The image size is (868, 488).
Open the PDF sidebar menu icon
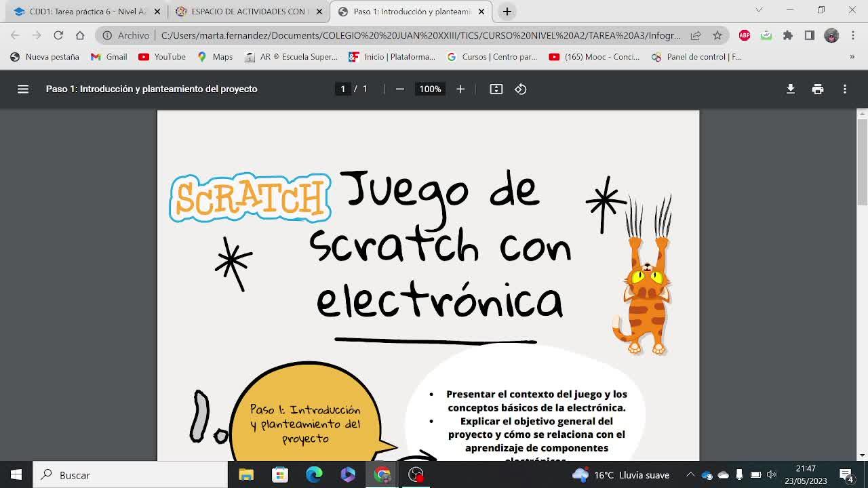pos(23,89)
